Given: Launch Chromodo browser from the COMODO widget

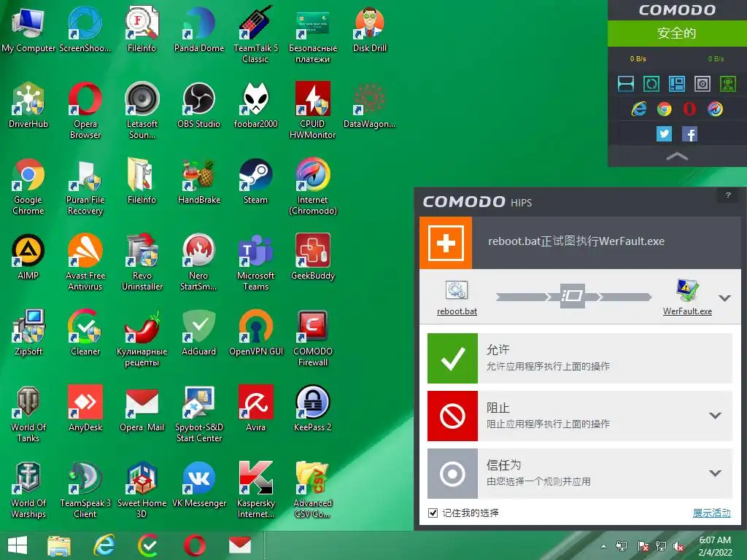Looking at the screenshot, I should (x=715, y=109).
